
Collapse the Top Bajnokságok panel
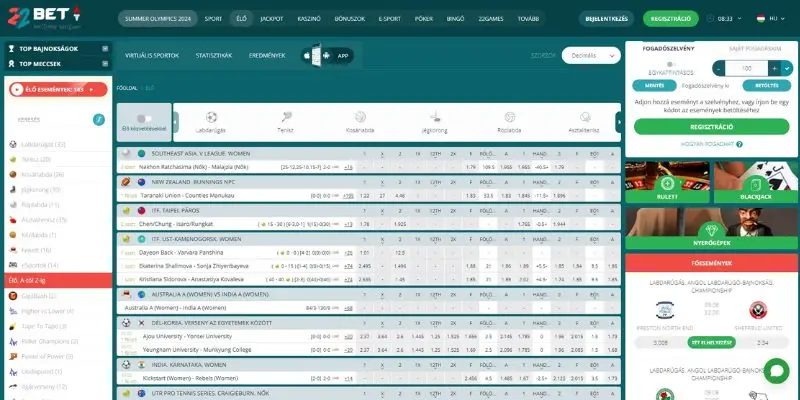[105, 49]
